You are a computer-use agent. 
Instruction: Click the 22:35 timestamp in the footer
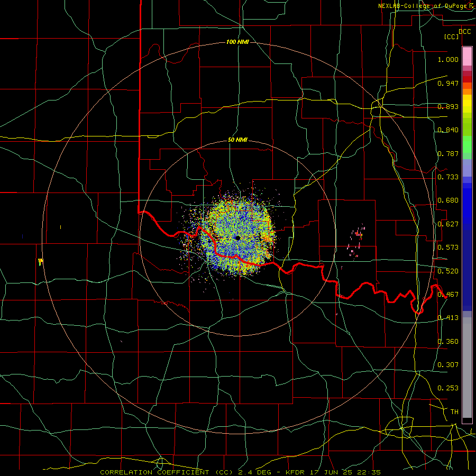point(370,472)
